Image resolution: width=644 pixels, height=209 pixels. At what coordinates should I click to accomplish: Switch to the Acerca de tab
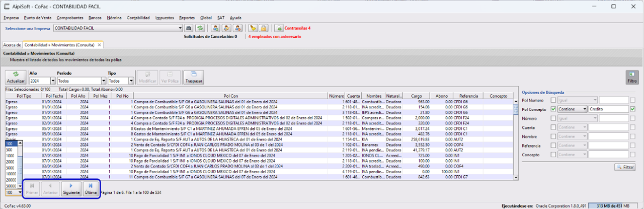pos(12,45)
